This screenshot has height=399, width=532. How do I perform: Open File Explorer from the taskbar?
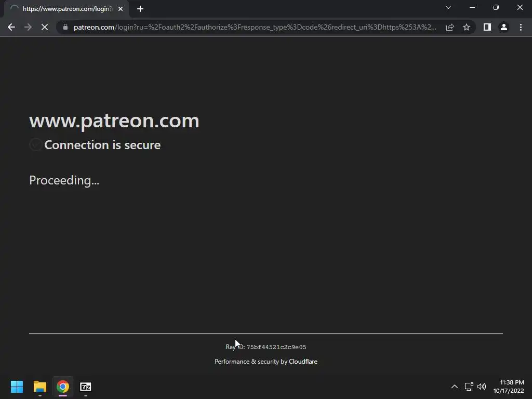click(39, 387)
